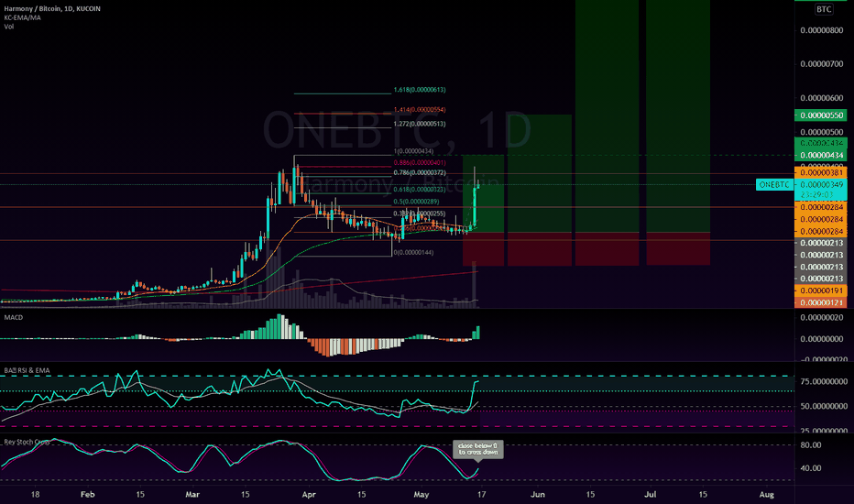Select the 0.00000121 price label
The width and height of the screenshot is (854, 504).
click(x=821, y=302)
